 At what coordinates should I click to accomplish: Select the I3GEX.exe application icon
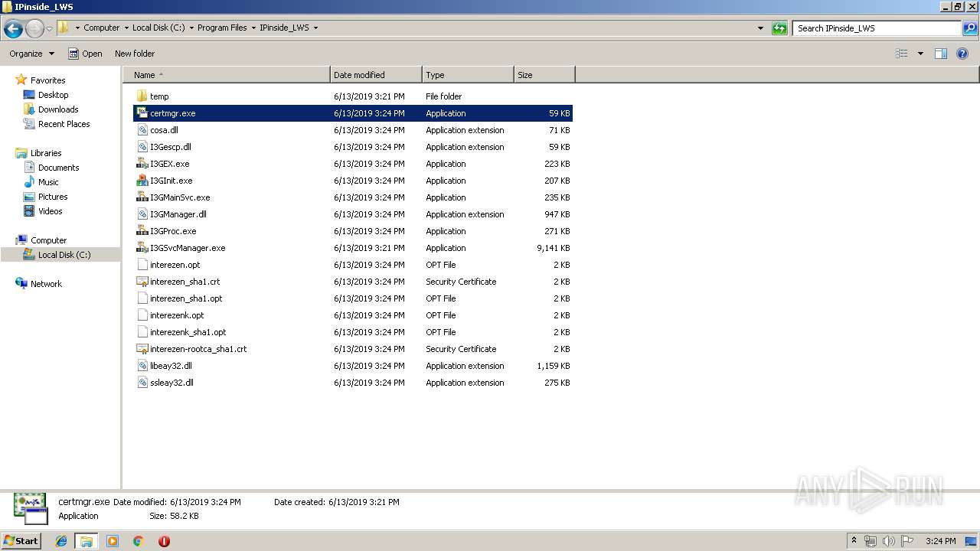pos(142,164)
